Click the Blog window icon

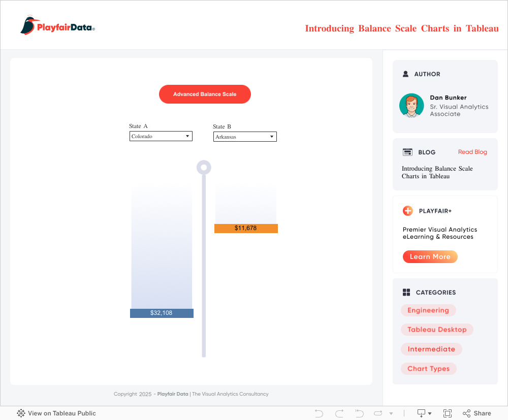[407, 152]
